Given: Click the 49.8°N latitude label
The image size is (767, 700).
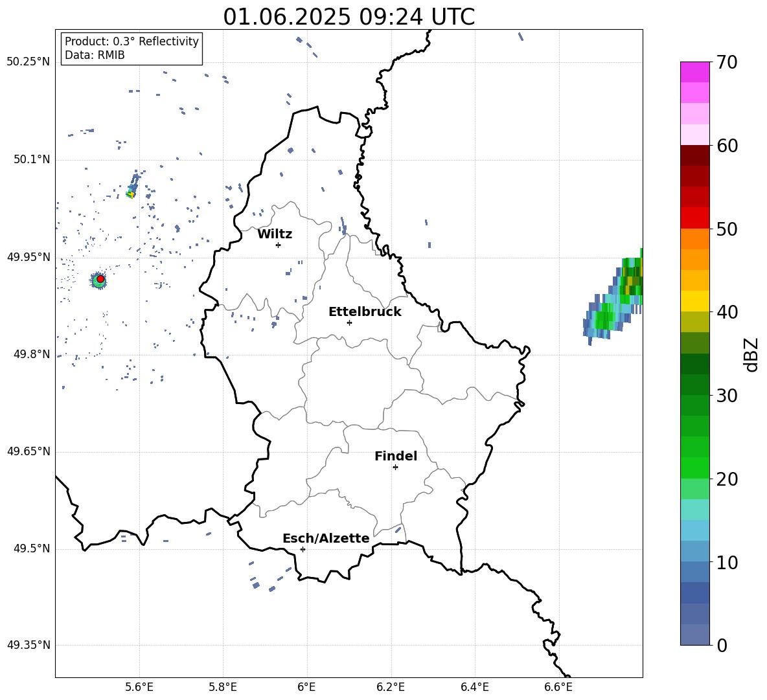Looking at the screenshot, I should 31,354.
